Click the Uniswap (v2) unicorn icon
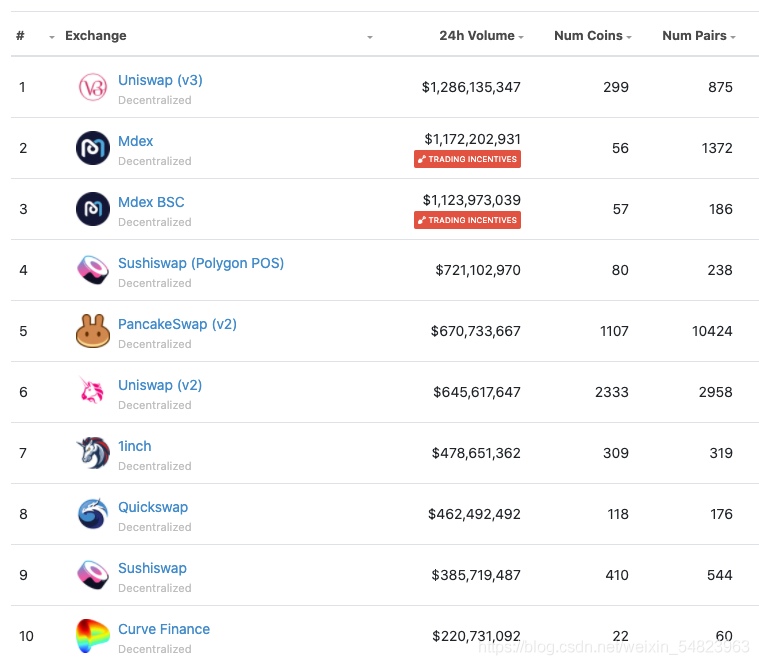Screen dimensions: 759x665 [92, 390]
